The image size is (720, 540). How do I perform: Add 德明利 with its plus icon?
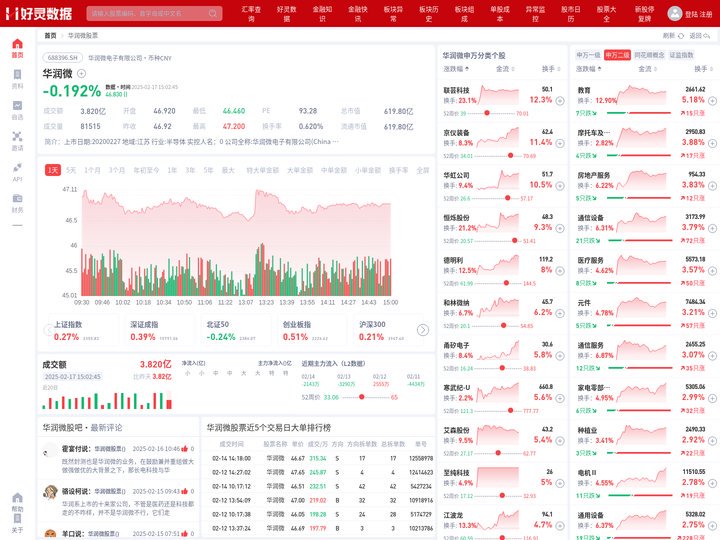(560, 270)
